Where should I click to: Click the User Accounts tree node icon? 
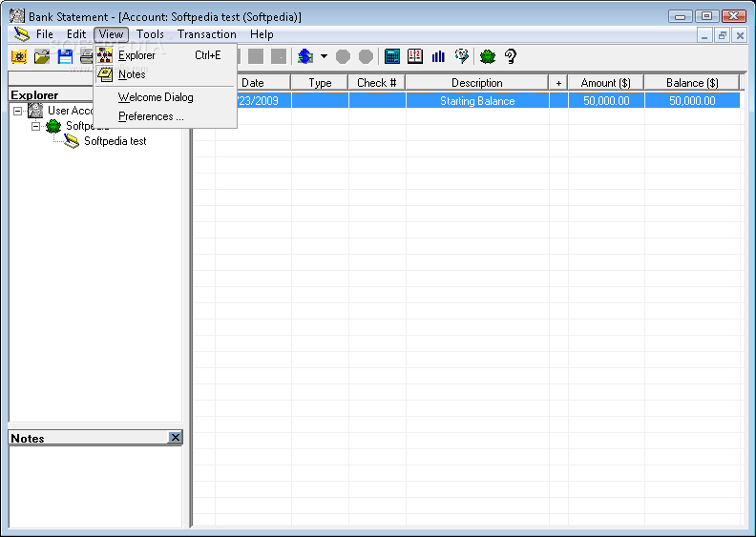pos(35,111)
